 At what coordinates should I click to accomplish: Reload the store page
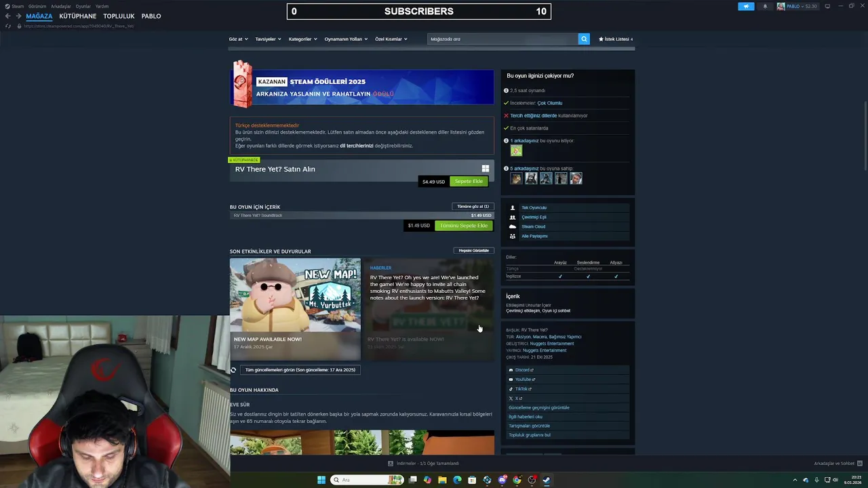tap(8, 26)
